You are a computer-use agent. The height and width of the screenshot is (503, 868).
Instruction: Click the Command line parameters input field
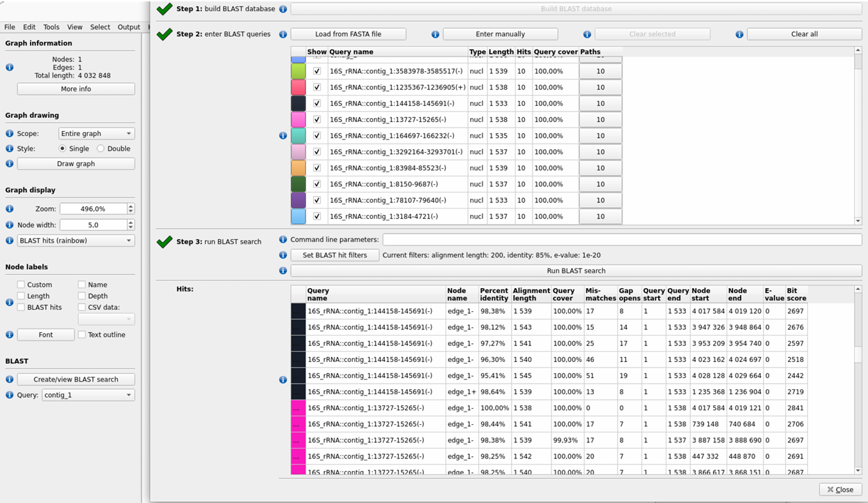[622, 239]
